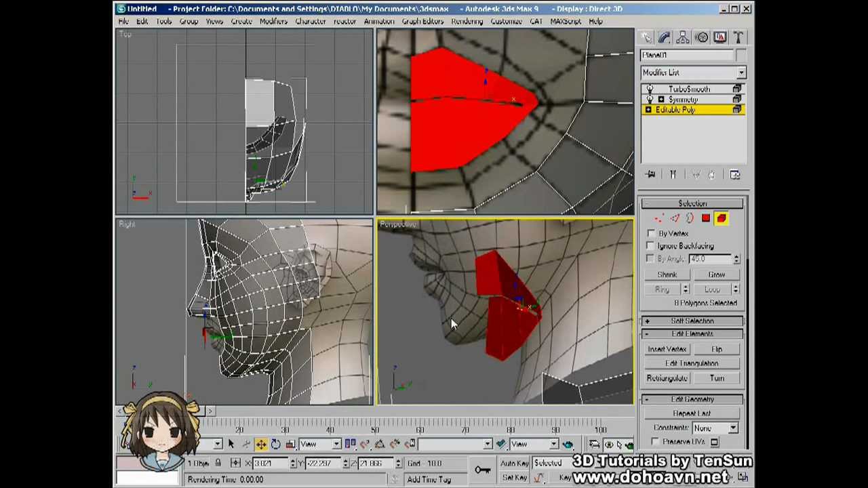
Task: Toggle Symmetry modifier lightbulb
Action: point(650,100)
